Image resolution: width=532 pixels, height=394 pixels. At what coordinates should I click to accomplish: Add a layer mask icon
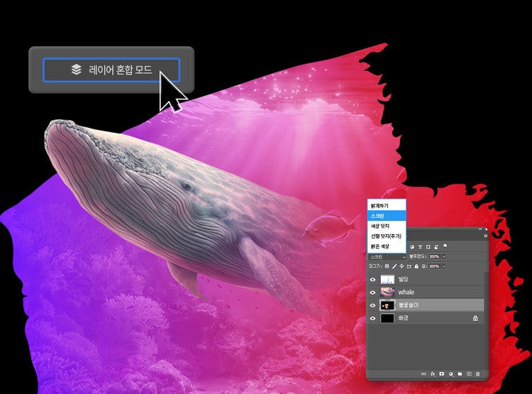coord(442,373)
